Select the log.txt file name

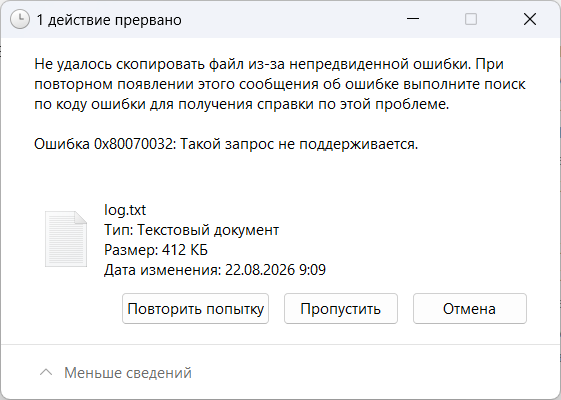tap(125, 210)
